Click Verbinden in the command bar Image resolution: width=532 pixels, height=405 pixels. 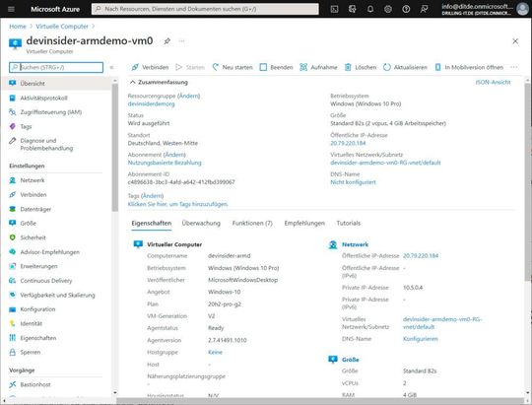point(150,67)
